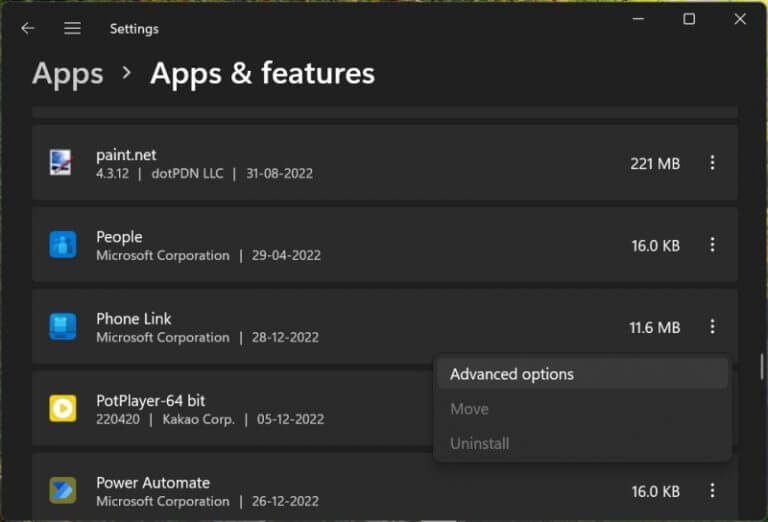Select the People app name
This screenshot has height=522, width=768.
tap(120, 237)
